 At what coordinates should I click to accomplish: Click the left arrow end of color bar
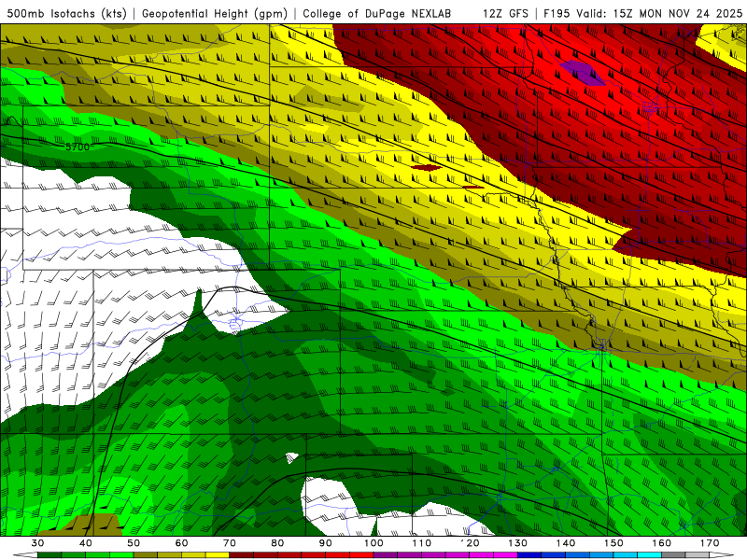(x=25, y=555)
